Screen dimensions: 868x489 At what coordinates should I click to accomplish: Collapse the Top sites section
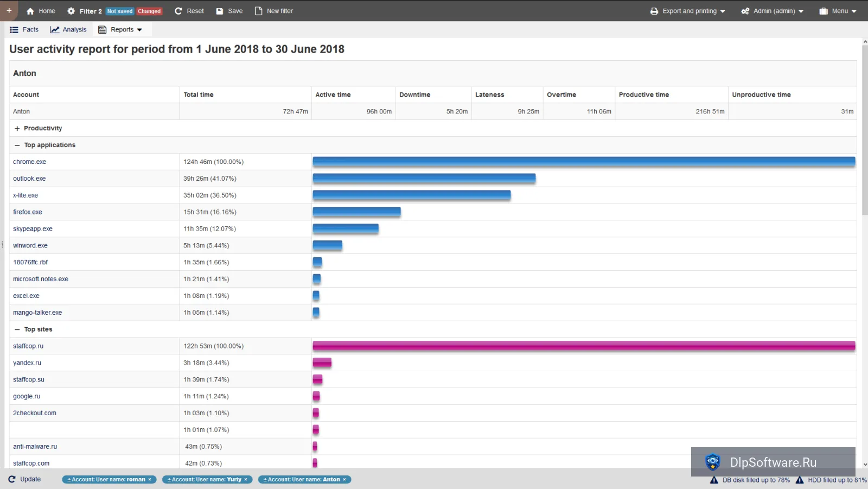click(x=33, y=329)
